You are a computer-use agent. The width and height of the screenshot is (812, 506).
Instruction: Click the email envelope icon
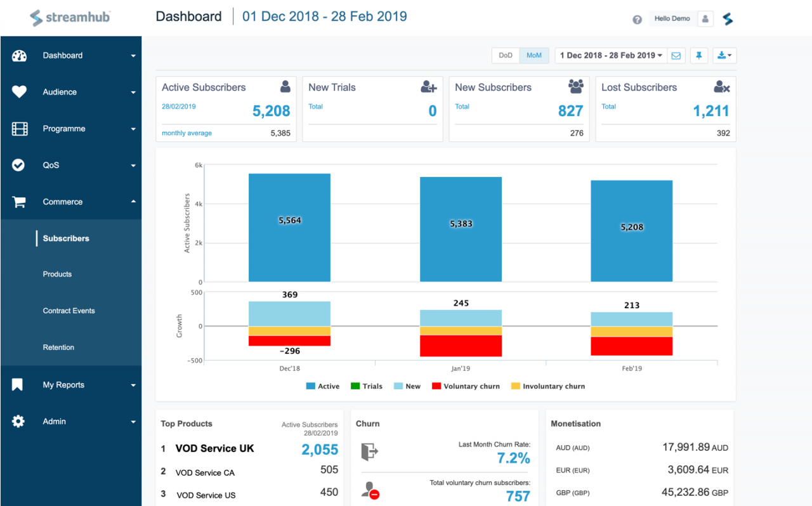tap(676, 55)
